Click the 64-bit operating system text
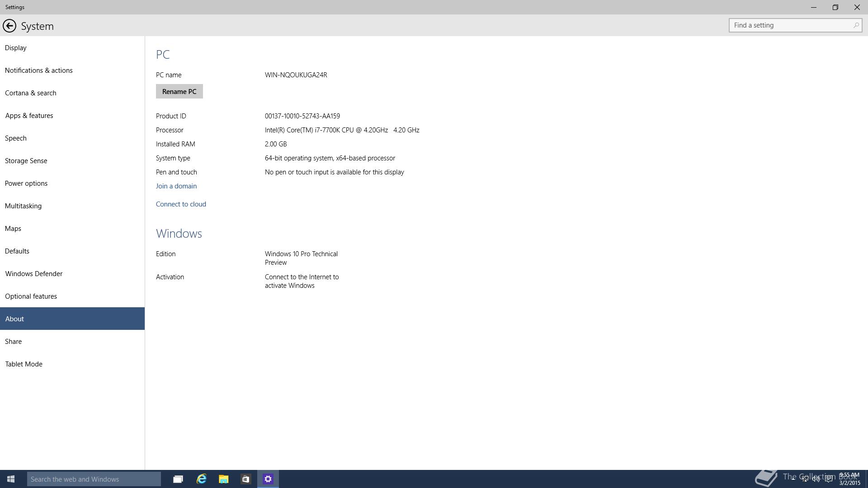Image resolution: width=868 pixels, height=488 pixels. click(x=330, y=158)
